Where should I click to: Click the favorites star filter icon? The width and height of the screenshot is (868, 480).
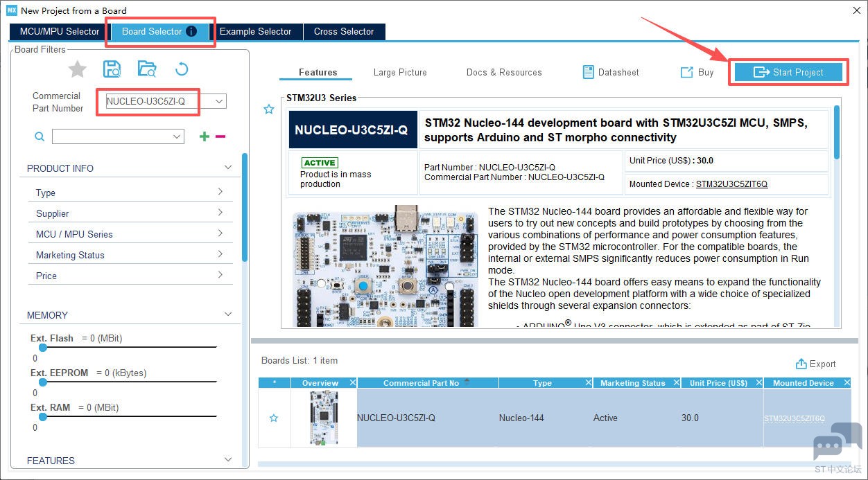pos(77,69)
